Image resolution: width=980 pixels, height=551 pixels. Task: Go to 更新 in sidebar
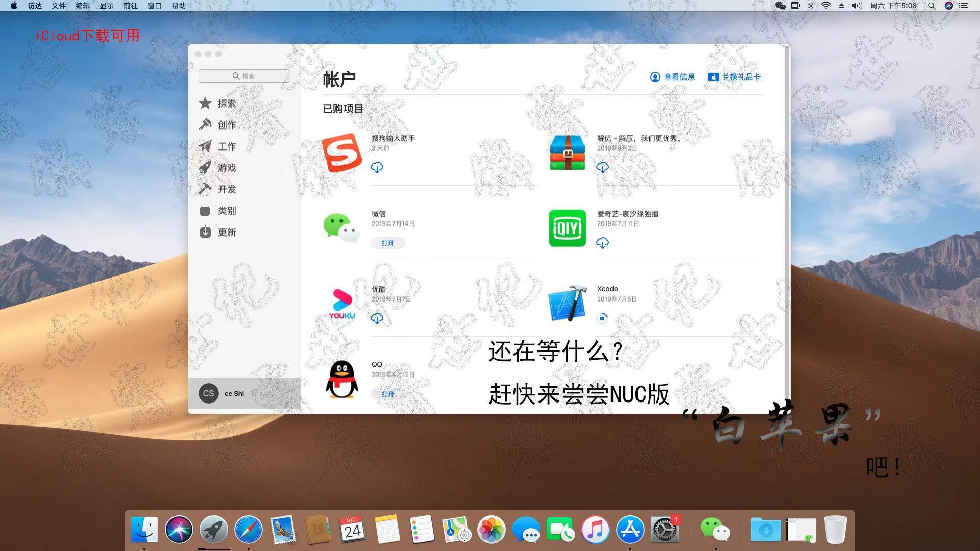[x=218, y=232]
